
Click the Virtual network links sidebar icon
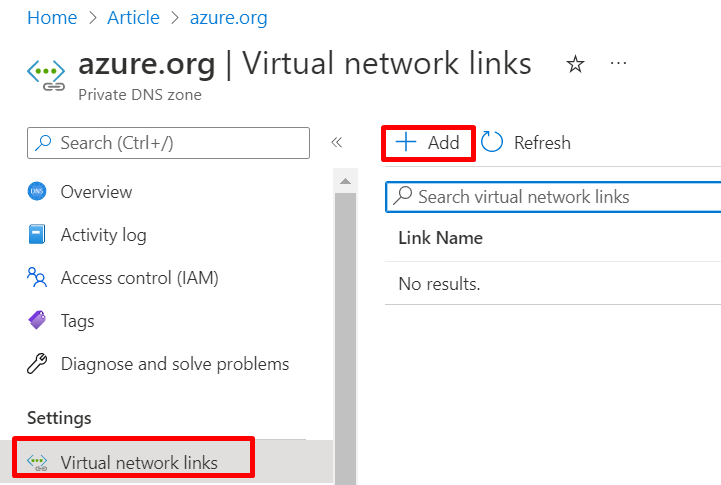coord(37,462)
